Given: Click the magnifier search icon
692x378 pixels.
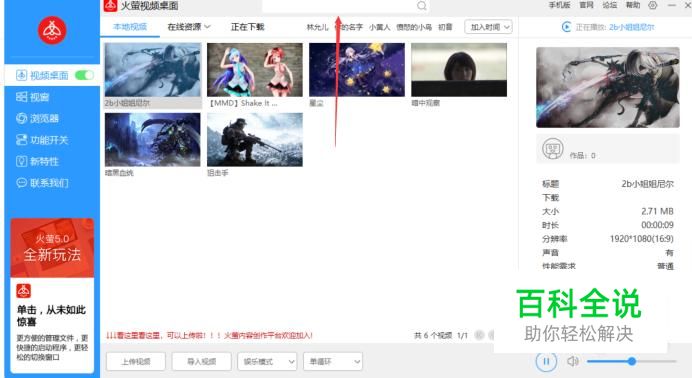Looking at the screenshot, I should pos(422,6).
